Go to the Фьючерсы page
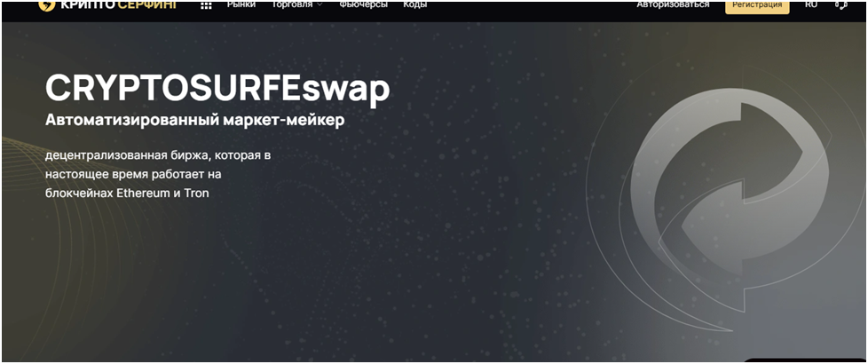 point(363,4)
